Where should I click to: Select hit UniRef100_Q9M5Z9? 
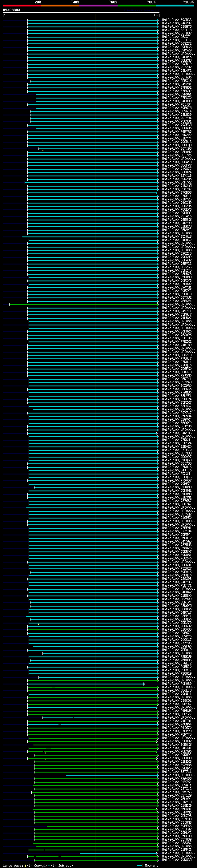click(x=176, y=50)
